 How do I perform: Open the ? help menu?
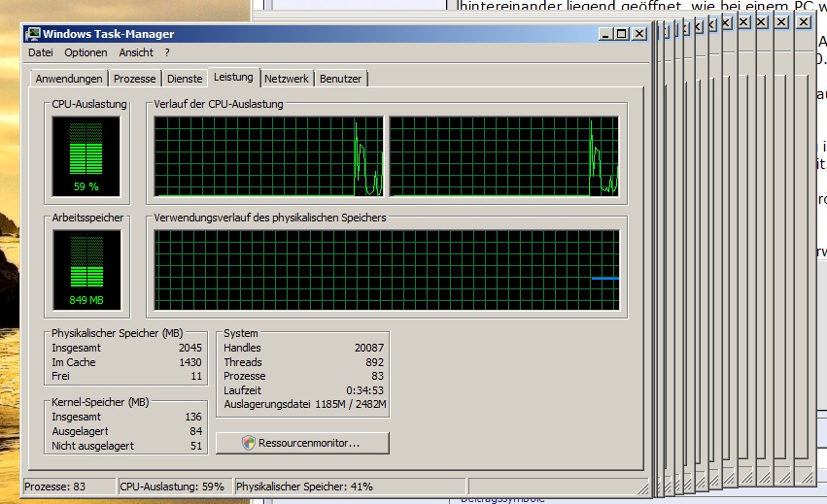167,52
